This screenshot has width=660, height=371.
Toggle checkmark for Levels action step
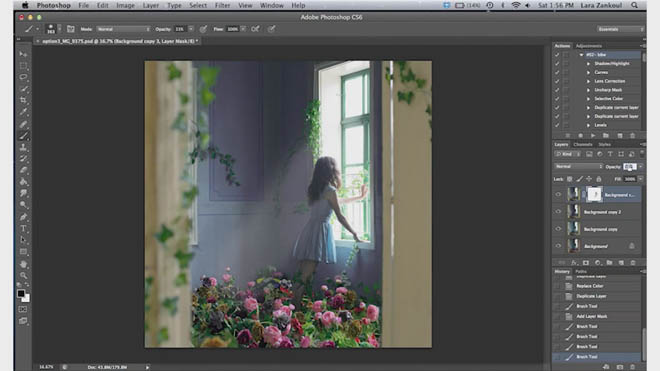[x=557, y=125]
